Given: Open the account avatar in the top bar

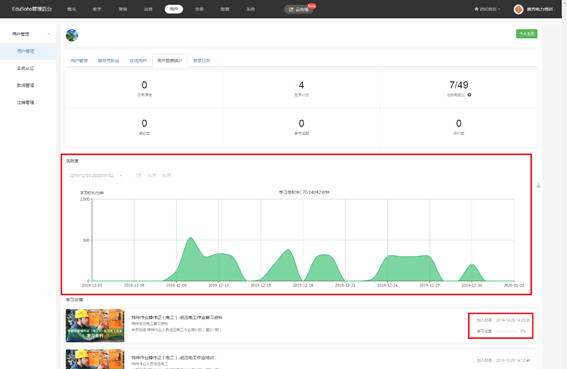Looking at the screenshot, I should (518, 9).
